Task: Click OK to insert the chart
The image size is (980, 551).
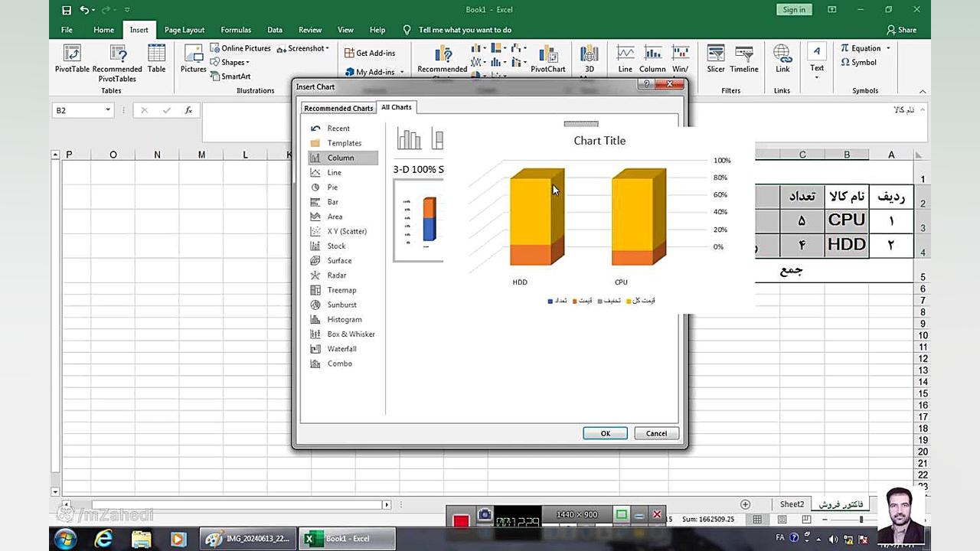Action: [604, 432]
